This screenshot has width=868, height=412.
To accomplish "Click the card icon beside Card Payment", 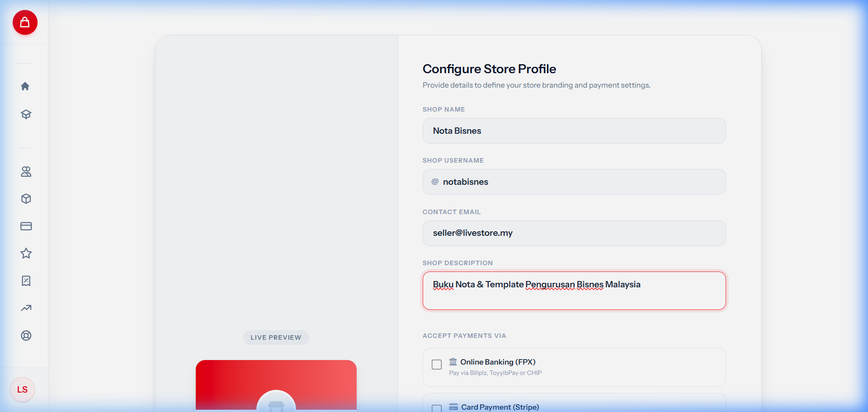I will pos(453,407).
